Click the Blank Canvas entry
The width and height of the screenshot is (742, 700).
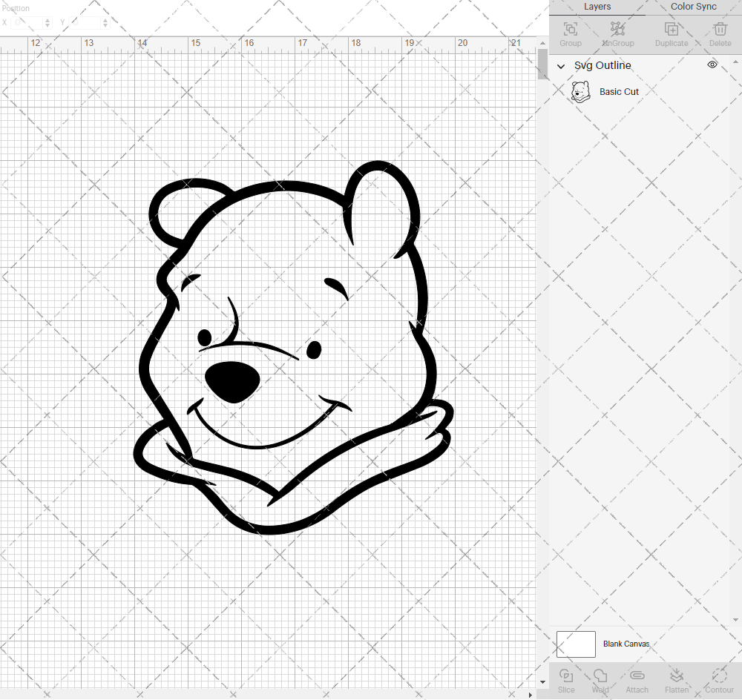tap(627, 644)
